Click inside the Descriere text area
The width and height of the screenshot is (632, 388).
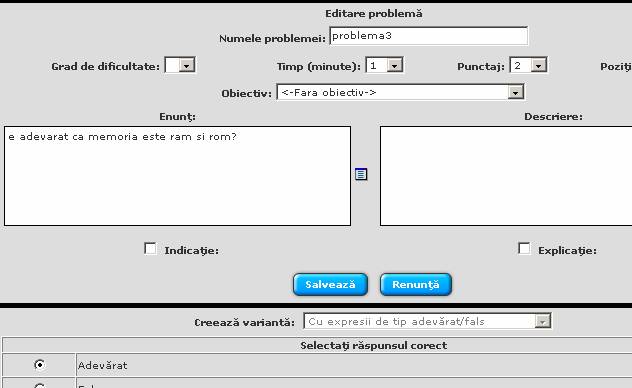coord(506,176)
